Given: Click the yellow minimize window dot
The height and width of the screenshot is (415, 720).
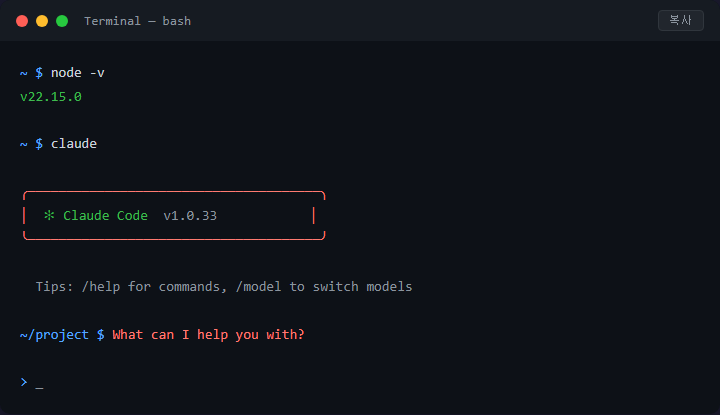Looking at the screenshot, I should [42, 21].
